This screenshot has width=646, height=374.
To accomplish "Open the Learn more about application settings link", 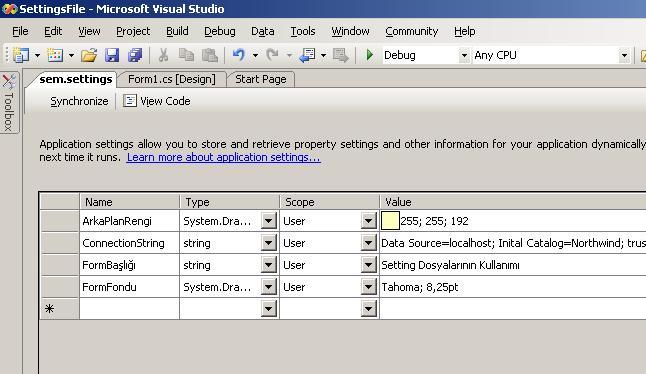I will coord(224,157).
